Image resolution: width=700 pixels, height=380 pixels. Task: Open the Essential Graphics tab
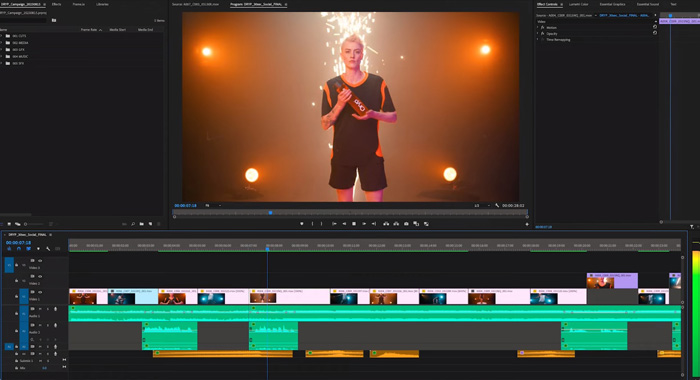(x=612, y=4)
